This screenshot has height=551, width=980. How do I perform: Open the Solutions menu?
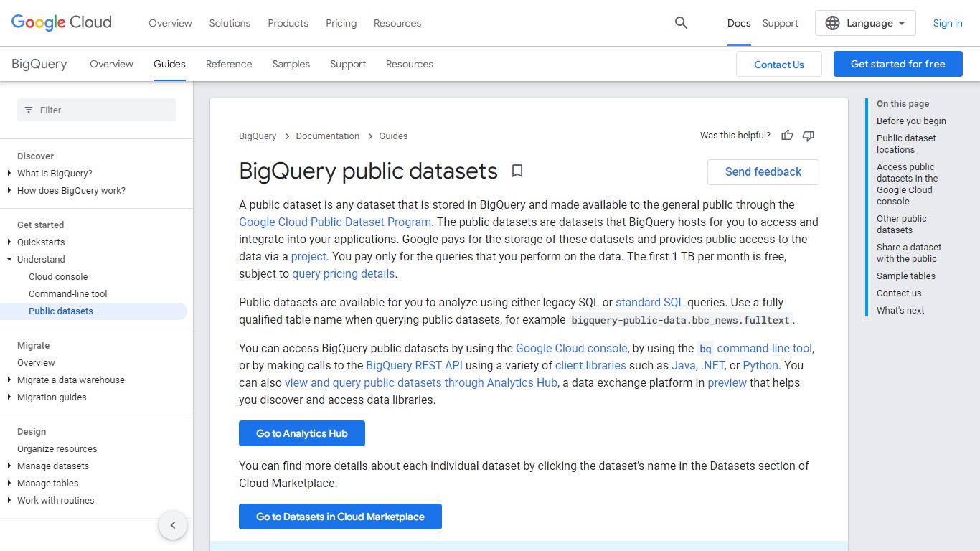[230, 23]
